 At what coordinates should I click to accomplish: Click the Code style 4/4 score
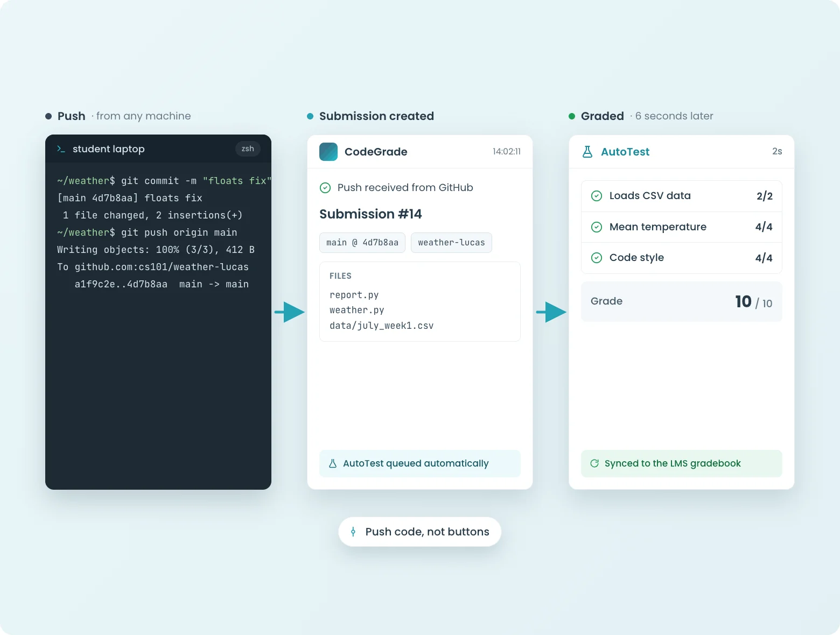tap(764, 258)
